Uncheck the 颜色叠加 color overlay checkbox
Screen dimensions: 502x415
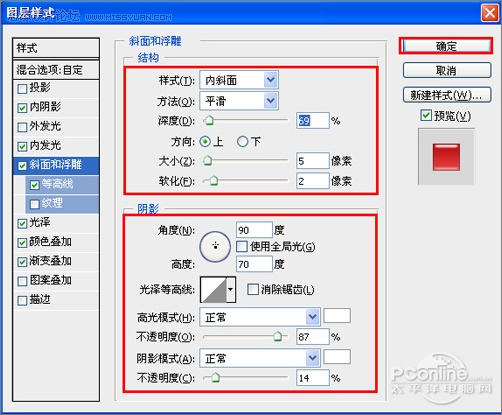22,243
